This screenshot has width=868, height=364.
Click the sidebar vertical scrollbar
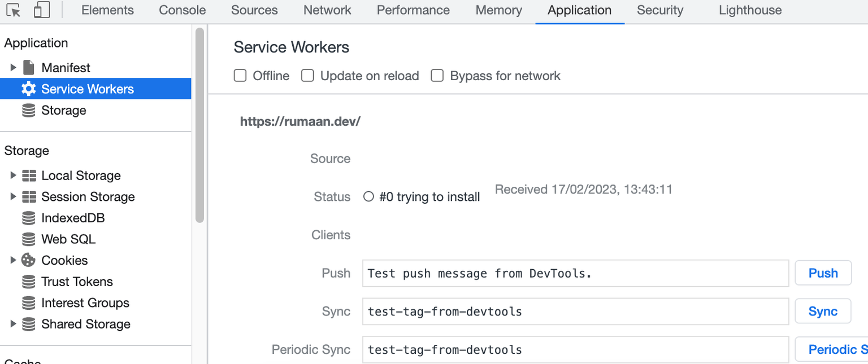click(199, 125)
